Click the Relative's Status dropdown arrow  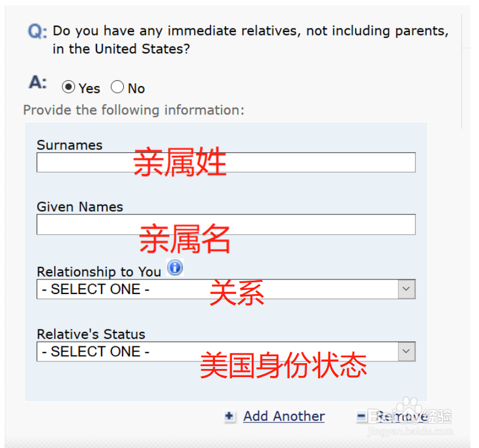[407, 352]
